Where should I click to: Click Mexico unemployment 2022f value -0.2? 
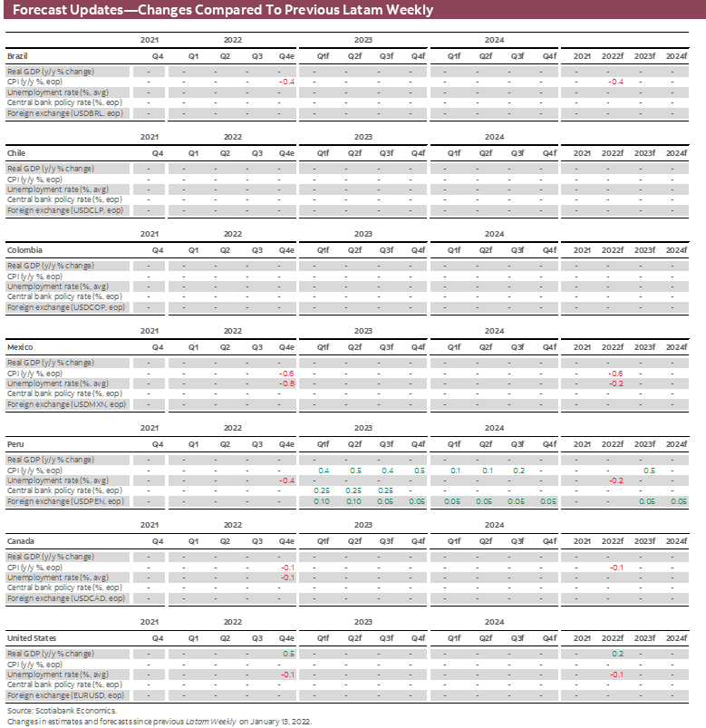pos(616,384)
